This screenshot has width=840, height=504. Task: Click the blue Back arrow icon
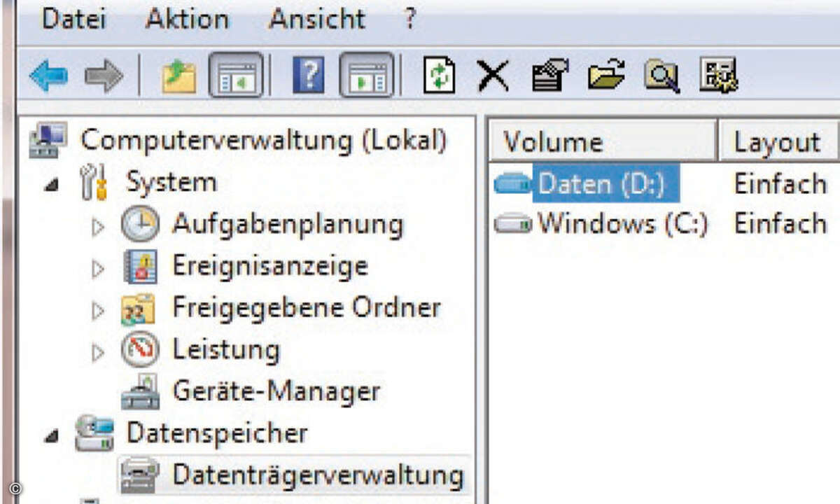coord(48,74)
